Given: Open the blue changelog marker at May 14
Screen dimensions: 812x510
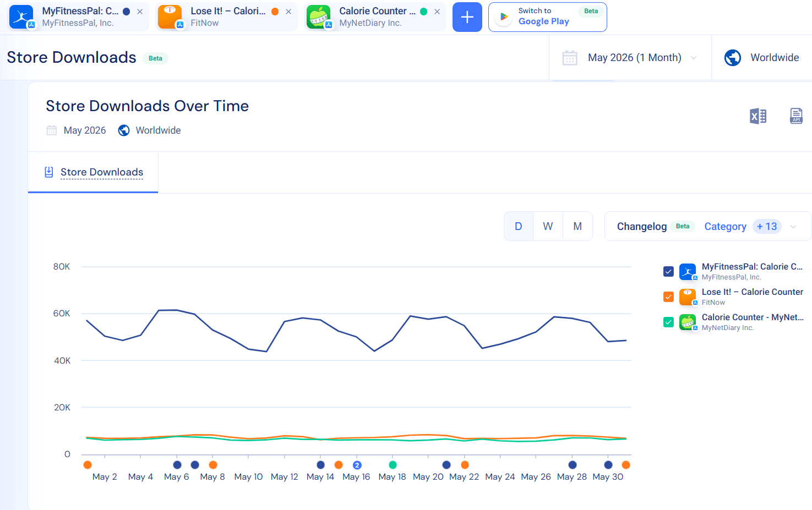Looking at the screenshot, I should point(321,465).
